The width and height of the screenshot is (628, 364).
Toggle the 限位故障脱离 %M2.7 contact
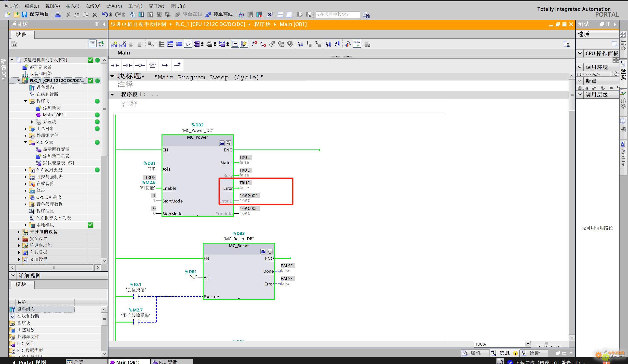(136, 322)
